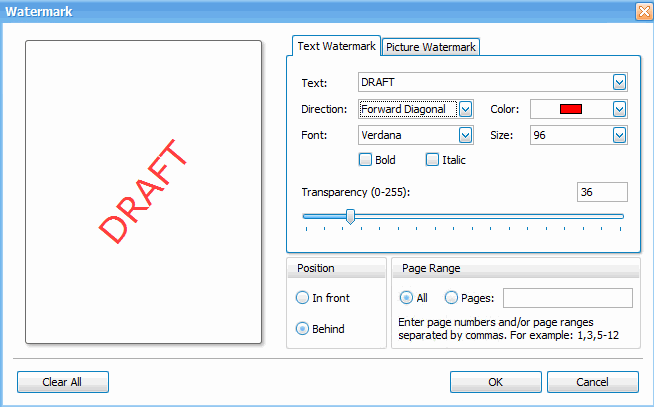Enable the Bold checkbox
This screenshot has width=654, height=407.
coord(365,159)
